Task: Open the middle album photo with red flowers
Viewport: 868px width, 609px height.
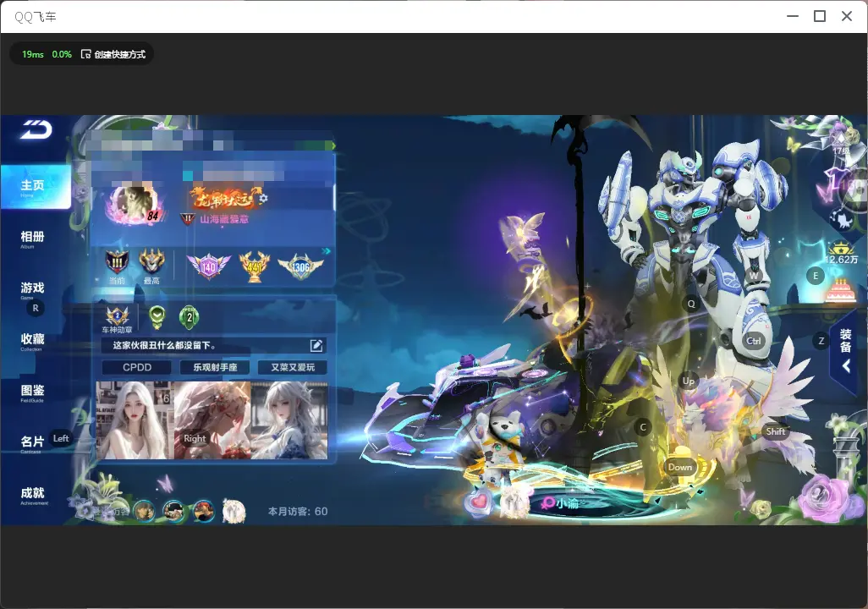Action: pos(212,420)
